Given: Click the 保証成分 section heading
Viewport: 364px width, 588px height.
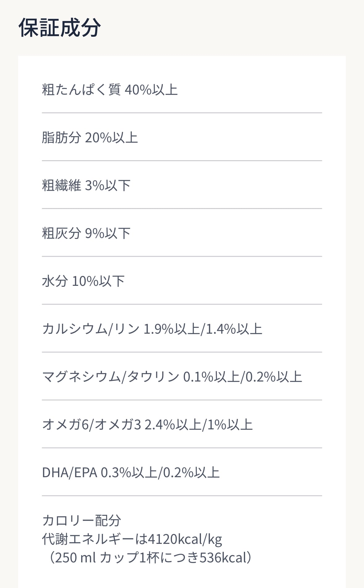Looking at the screenshot, I should pyautogui.click(x=60, y=28).
